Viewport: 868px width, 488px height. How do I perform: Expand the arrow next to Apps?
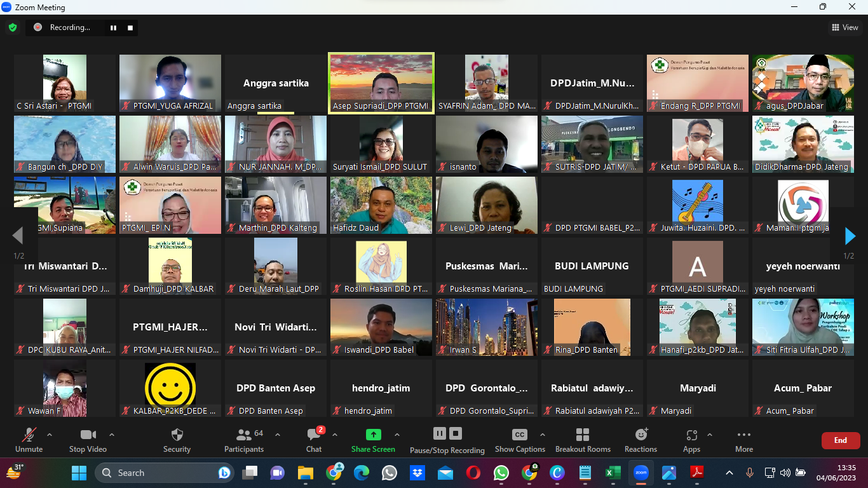(710, 435)
